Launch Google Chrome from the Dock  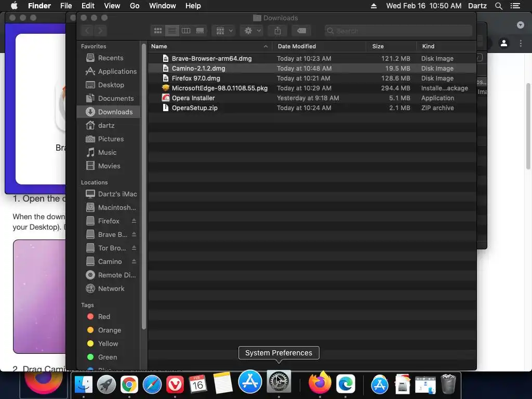(x=129, y=384)
